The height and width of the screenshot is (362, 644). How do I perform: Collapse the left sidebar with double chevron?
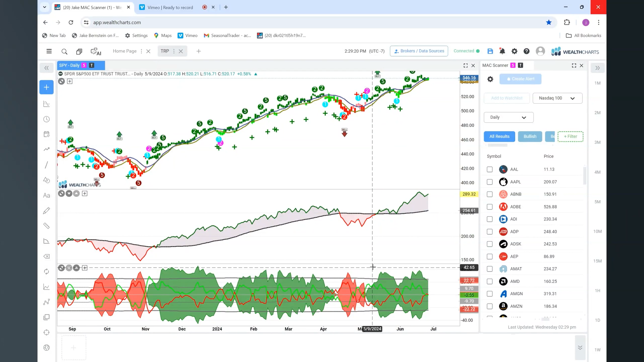pyautogui.click(x=47, y=68)
